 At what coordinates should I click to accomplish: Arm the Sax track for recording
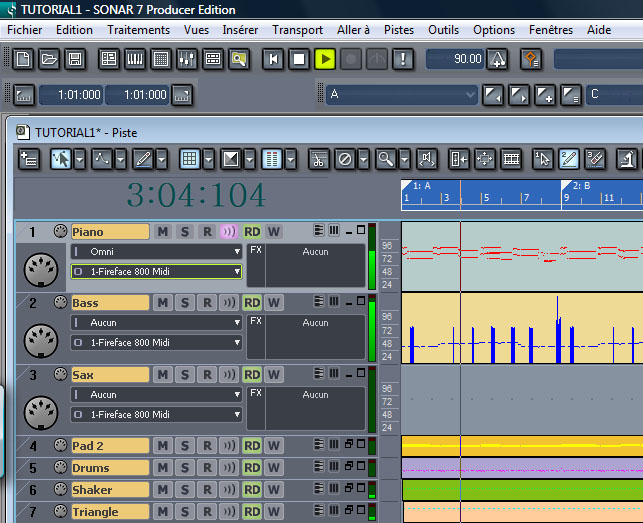point(207,375)
